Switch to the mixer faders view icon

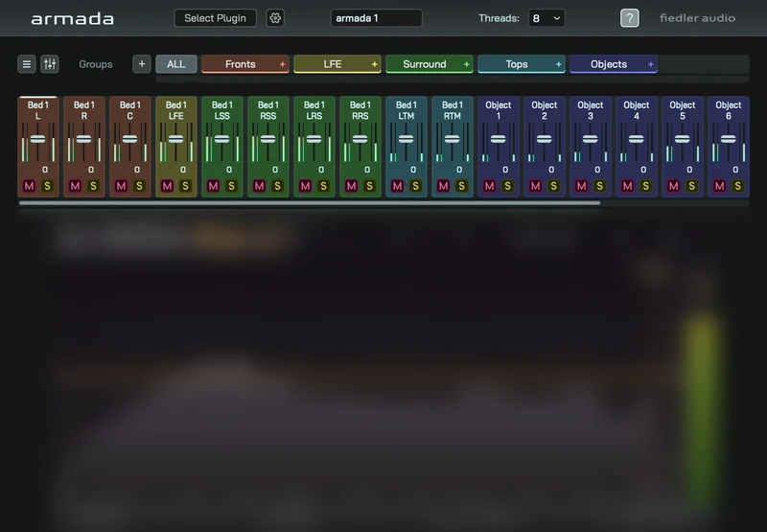[50, 64]
